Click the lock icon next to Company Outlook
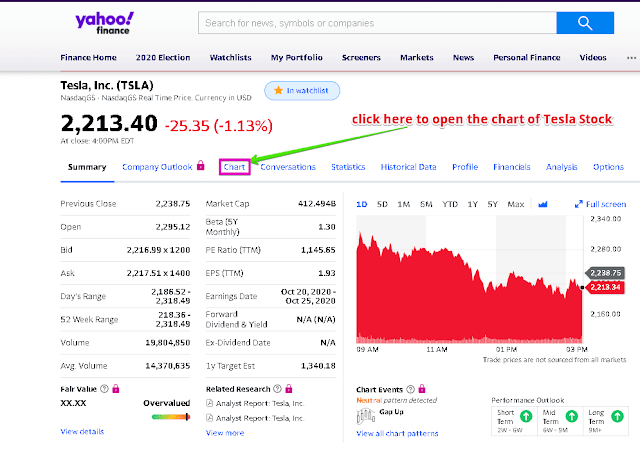 coord(200,165)
